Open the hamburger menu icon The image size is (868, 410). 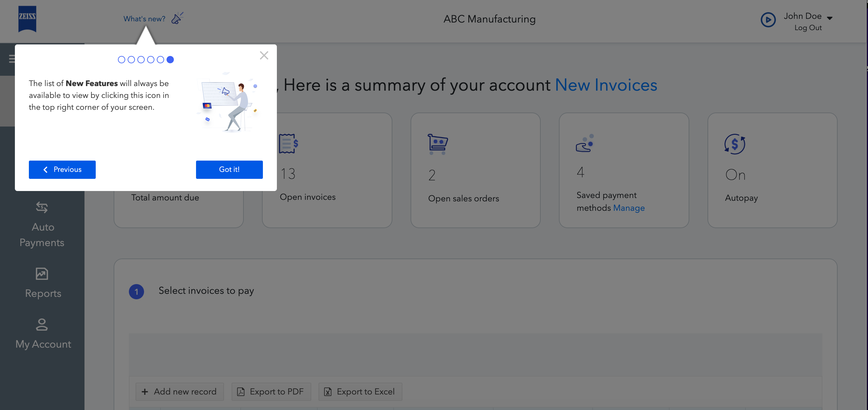pos(12,59)
